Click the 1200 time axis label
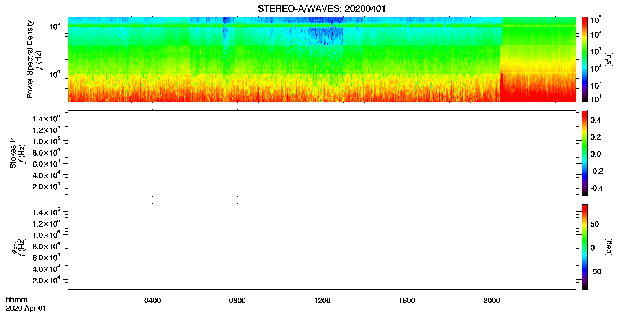The width and height of the screenshot is (644, 332). [x=322, y=301]
